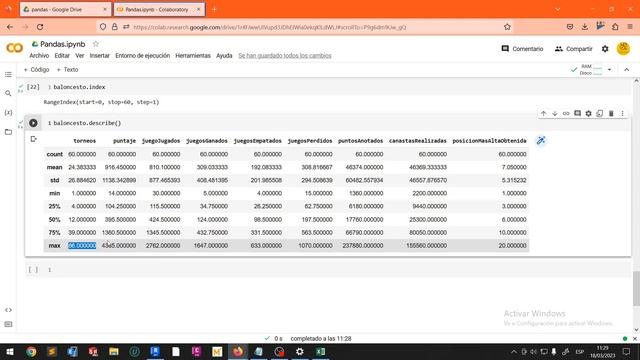Open the Files folder panel
The height and width of the screenshot is (360, 640).
click(x=8, y=132)
